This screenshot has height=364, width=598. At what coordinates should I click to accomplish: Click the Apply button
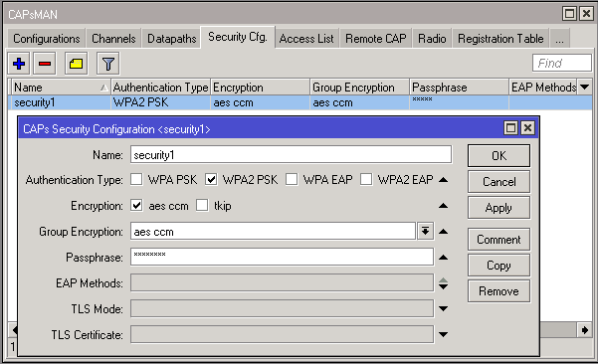[498, 208]
